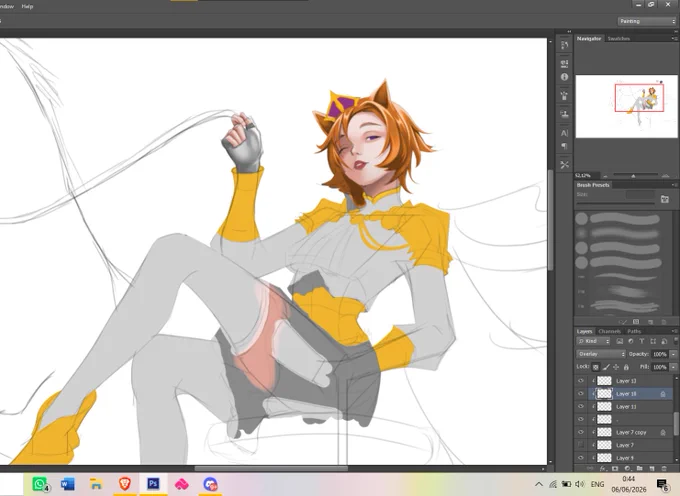The width and height of the screenshot is (680, 496).
Task: Switch to the Paths tab
Action: click(x=634, y=331)
